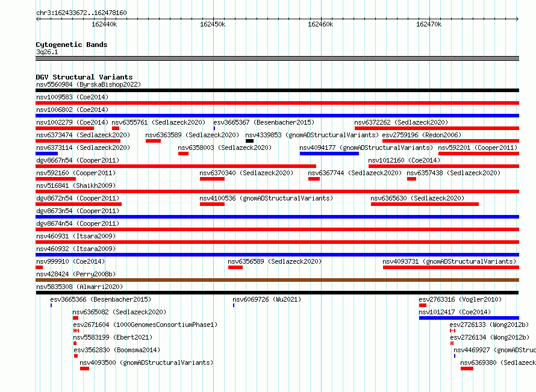Click the small blue mark under esv3665367
536x392 pixels.
(x=214, y=128)
